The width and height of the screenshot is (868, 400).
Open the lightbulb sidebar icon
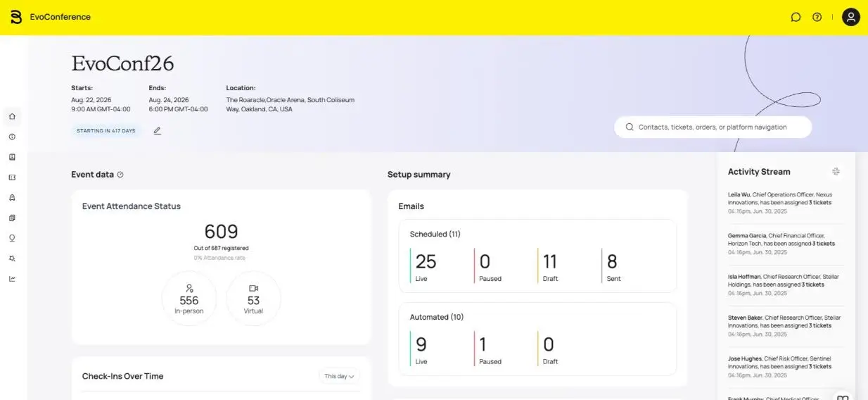pos(12,238)
